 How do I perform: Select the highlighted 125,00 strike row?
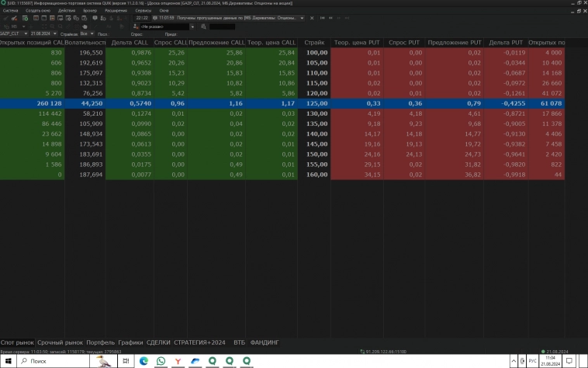point(315,102)
